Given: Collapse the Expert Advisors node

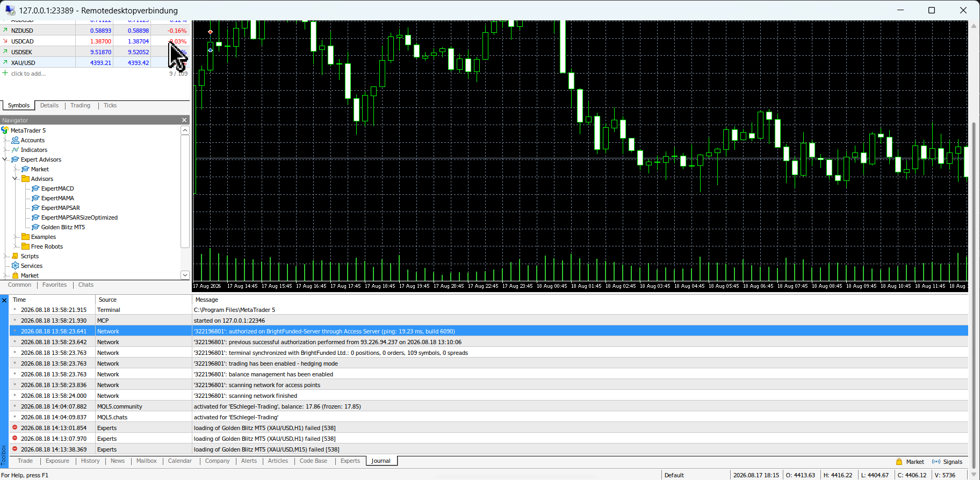Looking at the screenshot, I should point(5,159).
